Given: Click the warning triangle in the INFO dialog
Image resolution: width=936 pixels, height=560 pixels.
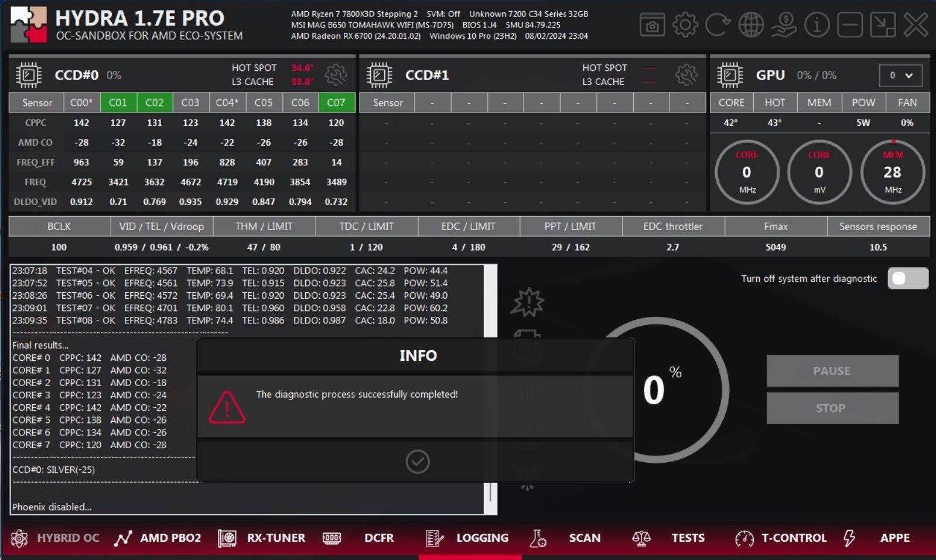Looking at the screenshot, I should [227, 407].
